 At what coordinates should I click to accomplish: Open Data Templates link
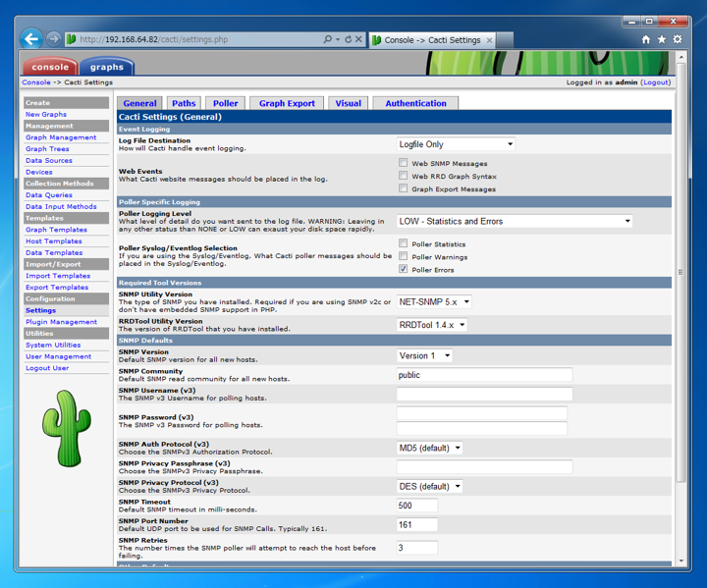point(54,252)
